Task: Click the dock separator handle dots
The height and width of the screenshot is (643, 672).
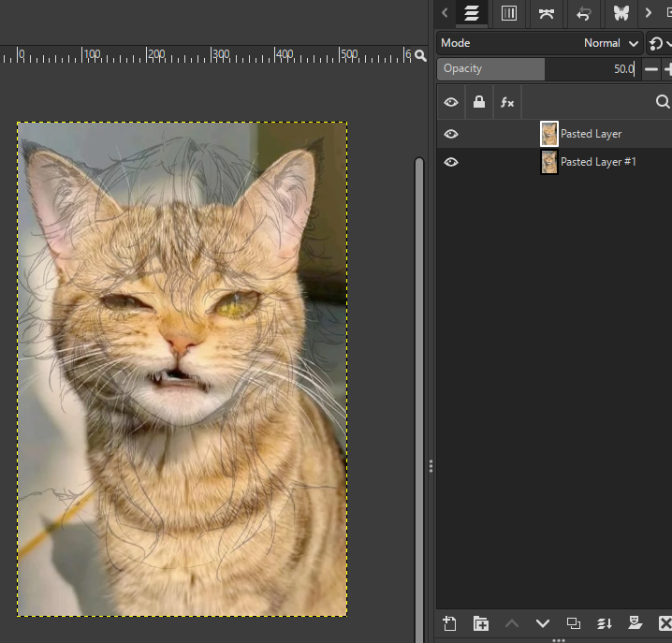Action: [431, 466]
